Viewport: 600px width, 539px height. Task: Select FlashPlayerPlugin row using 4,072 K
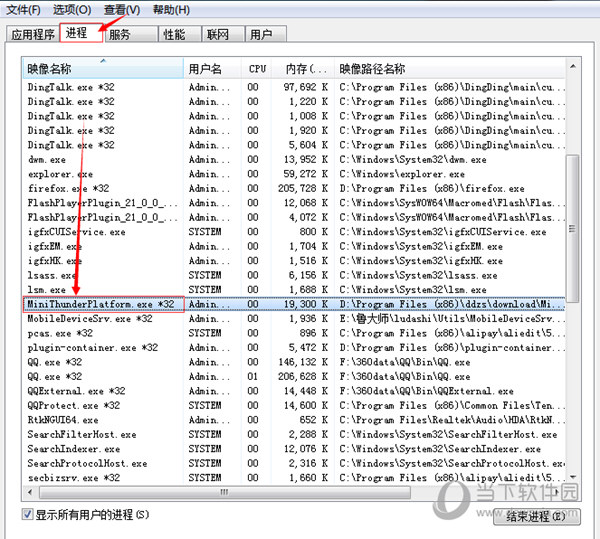click(293, 217)
